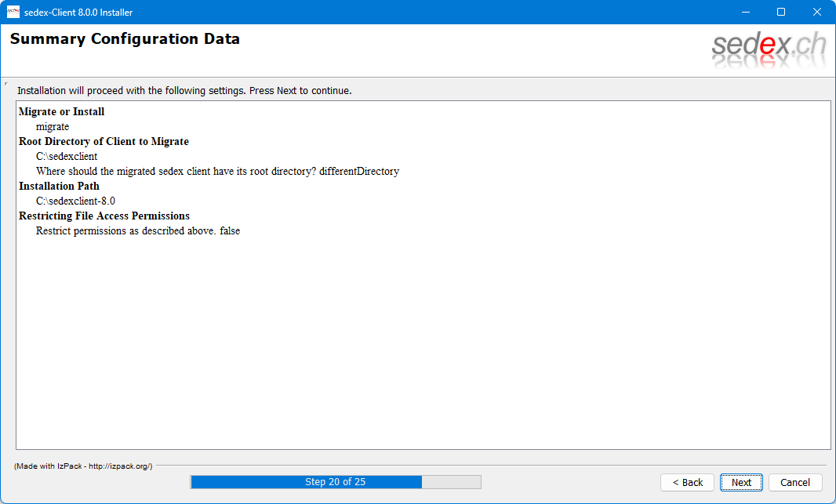The width and height of the screenshot is (836, 504).
Task: Minimize the installer window
Action: point(745,12)
